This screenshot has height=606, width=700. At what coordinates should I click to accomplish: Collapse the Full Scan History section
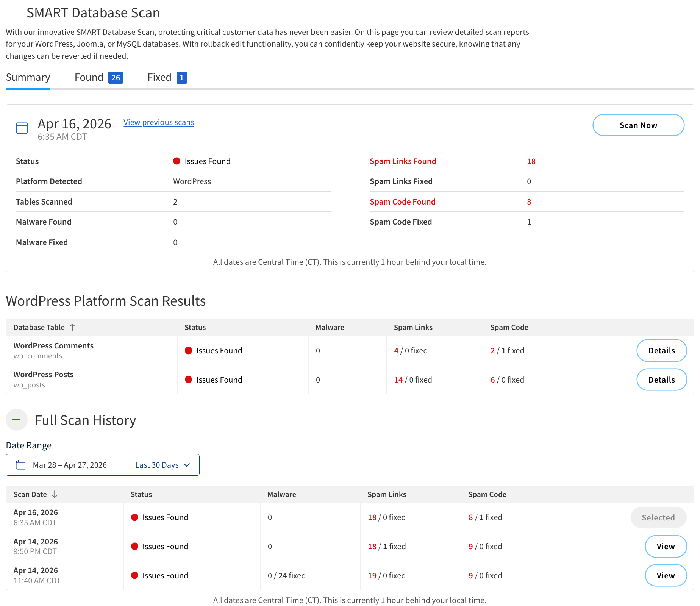tap(17, 420)
